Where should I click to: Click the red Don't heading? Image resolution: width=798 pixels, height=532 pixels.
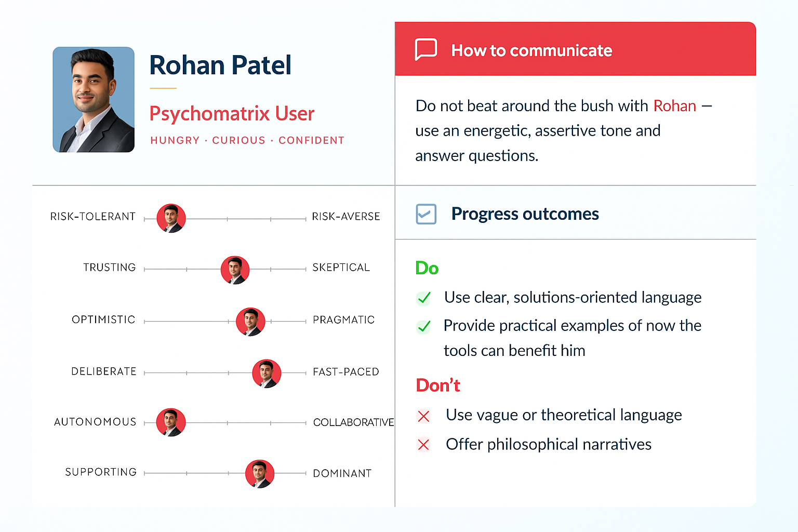pyautogui.click(x=438, y=385)
